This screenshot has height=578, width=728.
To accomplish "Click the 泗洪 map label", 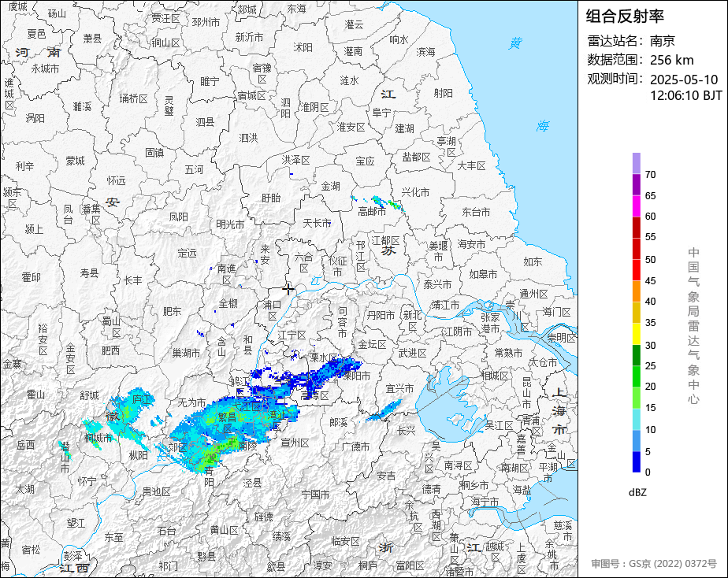I will 248,138.
